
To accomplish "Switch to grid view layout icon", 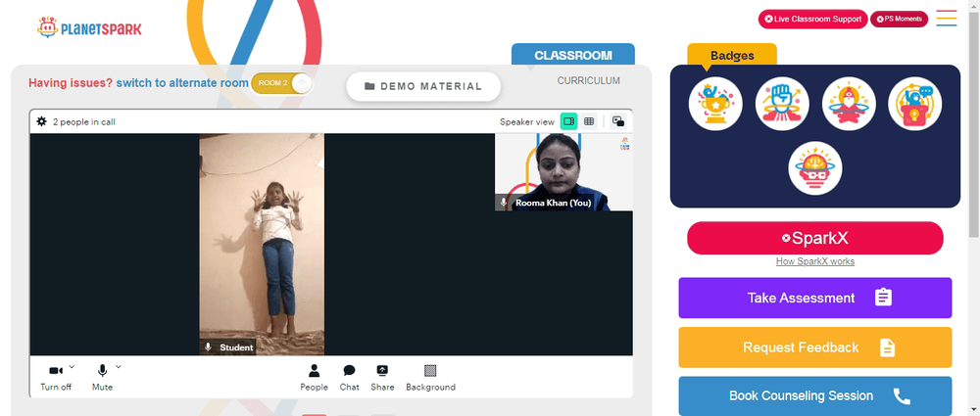I will pos(589,121).
